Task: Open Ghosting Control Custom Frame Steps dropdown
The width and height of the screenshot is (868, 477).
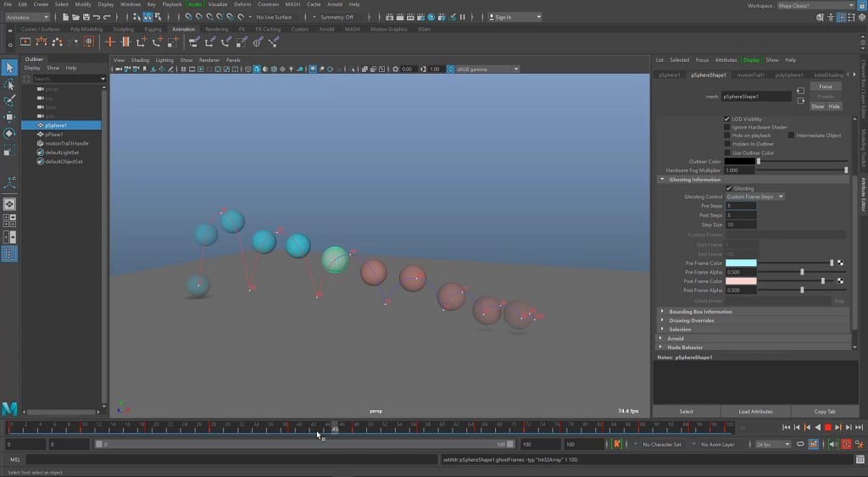Action: pyautogui.click(x=754, y=197)
